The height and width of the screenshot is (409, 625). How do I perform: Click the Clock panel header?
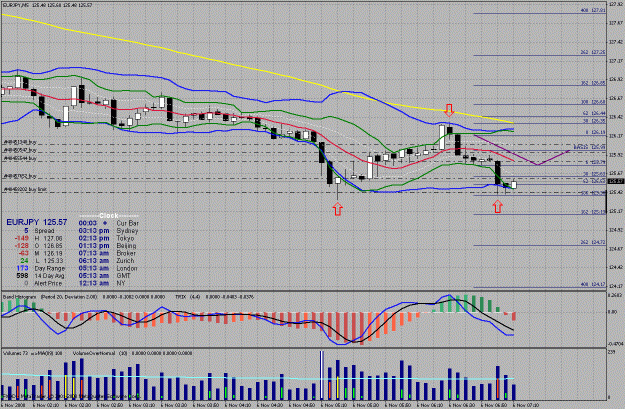[x=108, y=216]
